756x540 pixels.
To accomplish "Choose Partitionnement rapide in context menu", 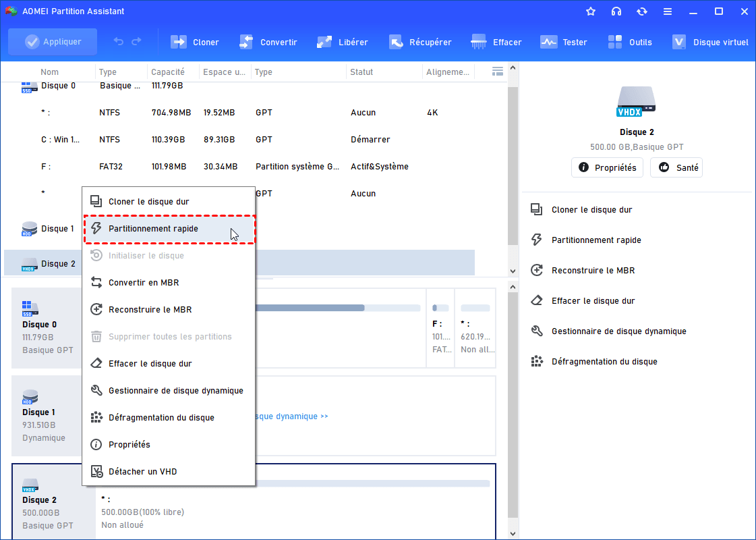I will pyautogui.click(x=153, y=229).
